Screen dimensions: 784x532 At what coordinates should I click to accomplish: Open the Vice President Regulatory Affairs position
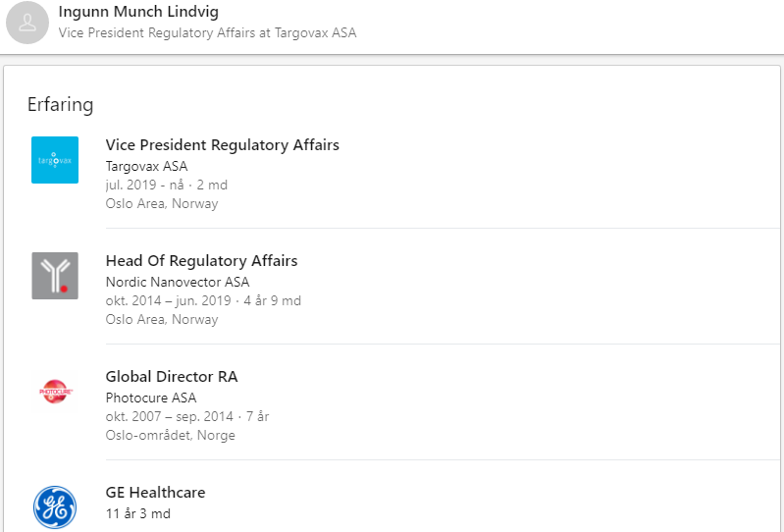click(x=223, y=145)
